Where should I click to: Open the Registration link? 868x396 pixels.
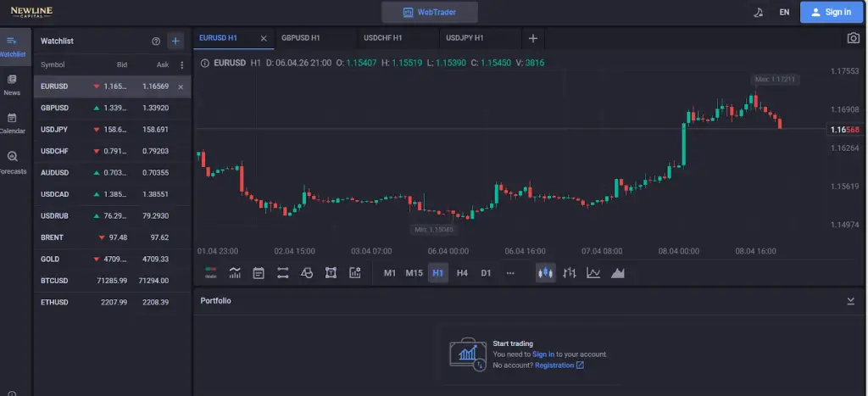click(559, 365)
